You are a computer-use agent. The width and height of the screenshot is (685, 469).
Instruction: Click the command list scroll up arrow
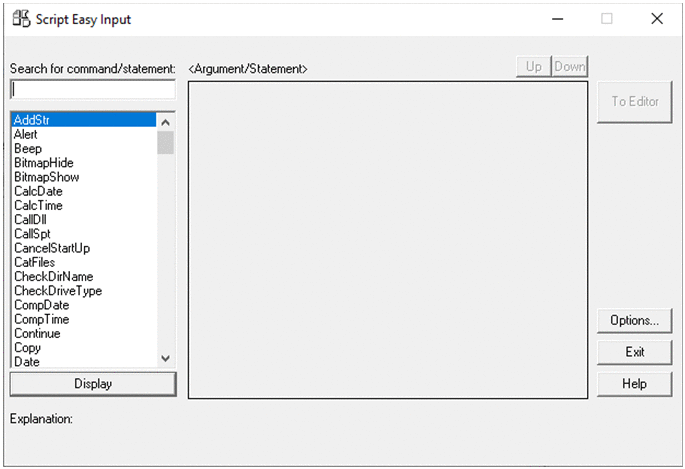(x=166, y=122)
